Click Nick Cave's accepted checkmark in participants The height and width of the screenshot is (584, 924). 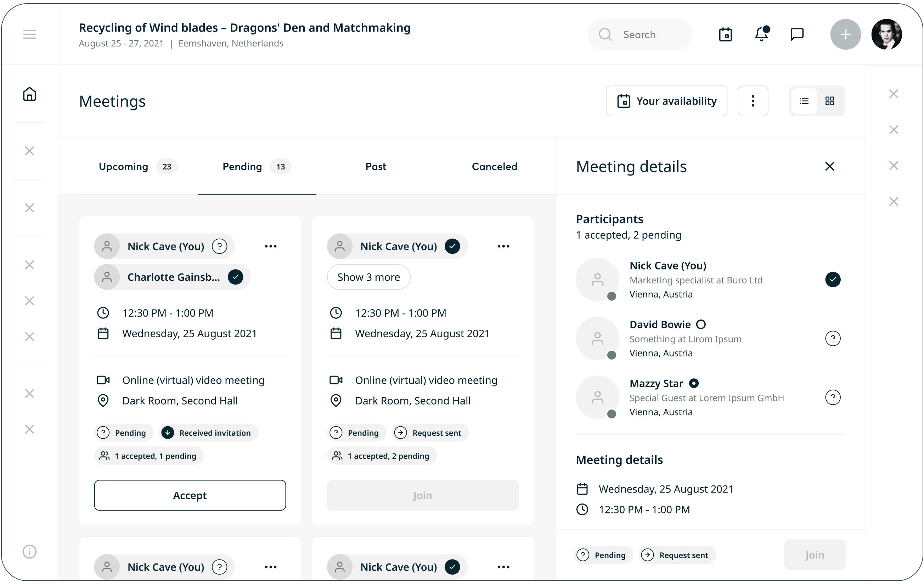tap(833, 279)
